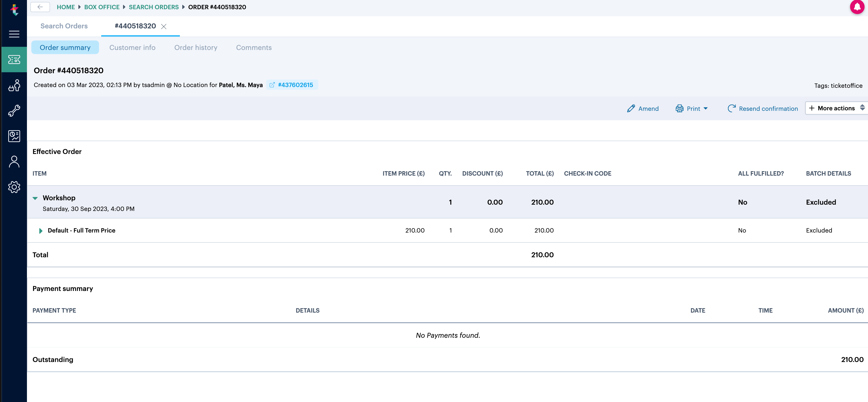Image resolution: width=868 pixels, height=402 pixels.
Task: Go to the SEARCH ORDERS breadcrumb
Action: point(154,7)
